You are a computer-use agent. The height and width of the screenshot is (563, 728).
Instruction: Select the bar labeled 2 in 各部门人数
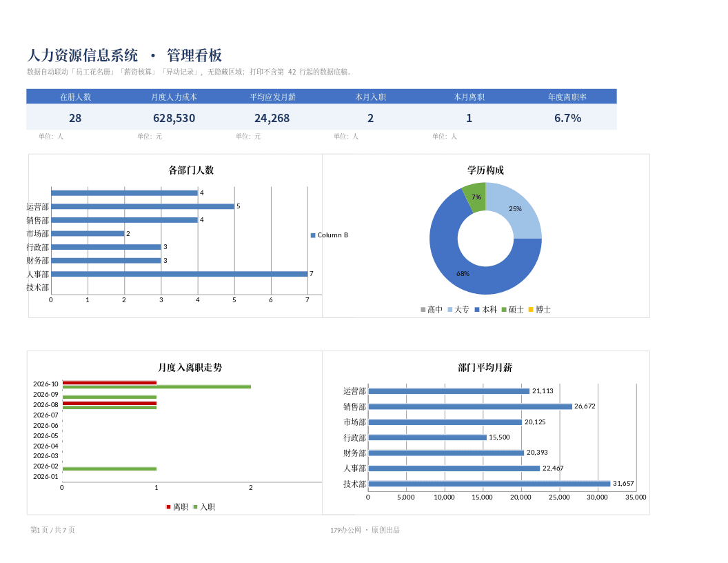pyautogui.click(x=88, y=234)
